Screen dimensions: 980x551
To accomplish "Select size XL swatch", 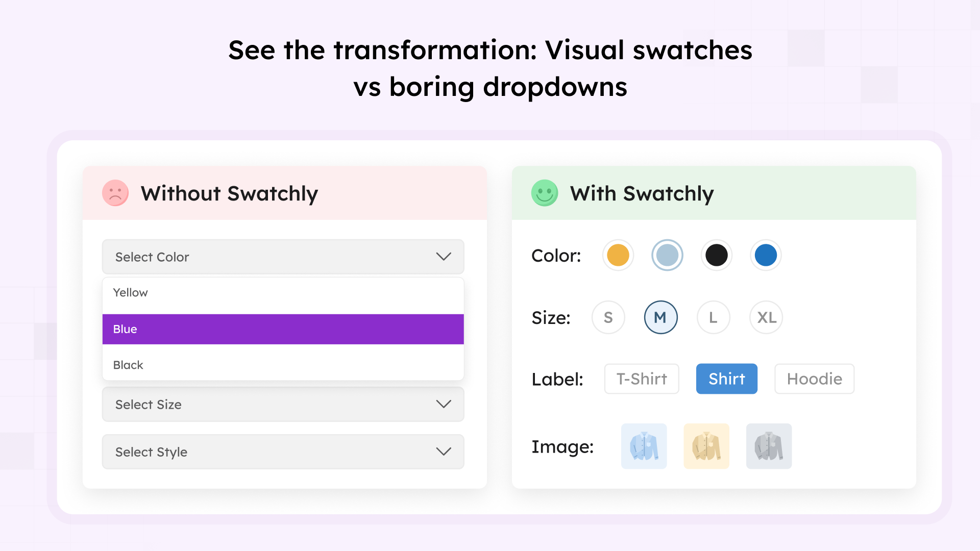I will point(766,317).
